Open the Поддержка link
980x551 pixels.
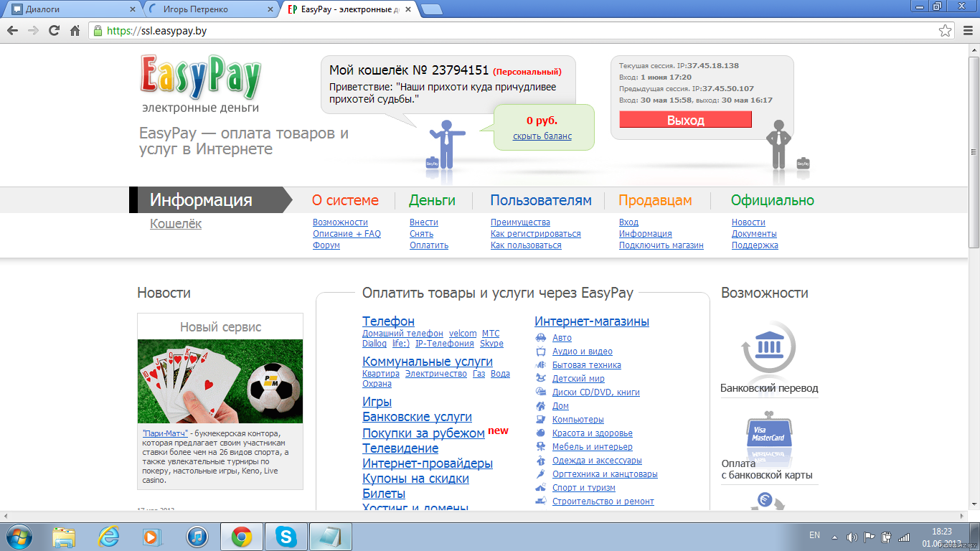point(755,245)
